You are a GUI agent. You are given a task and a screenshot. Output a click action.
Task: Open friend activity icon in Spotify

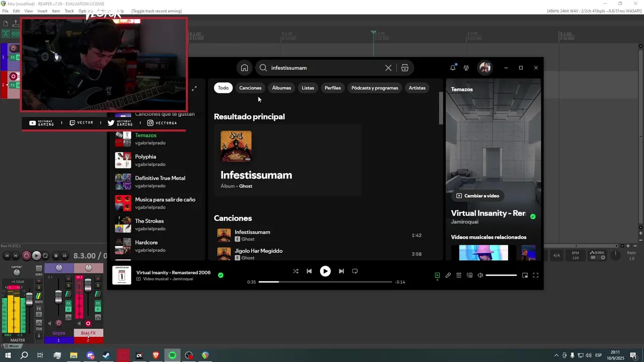(466, 68)
